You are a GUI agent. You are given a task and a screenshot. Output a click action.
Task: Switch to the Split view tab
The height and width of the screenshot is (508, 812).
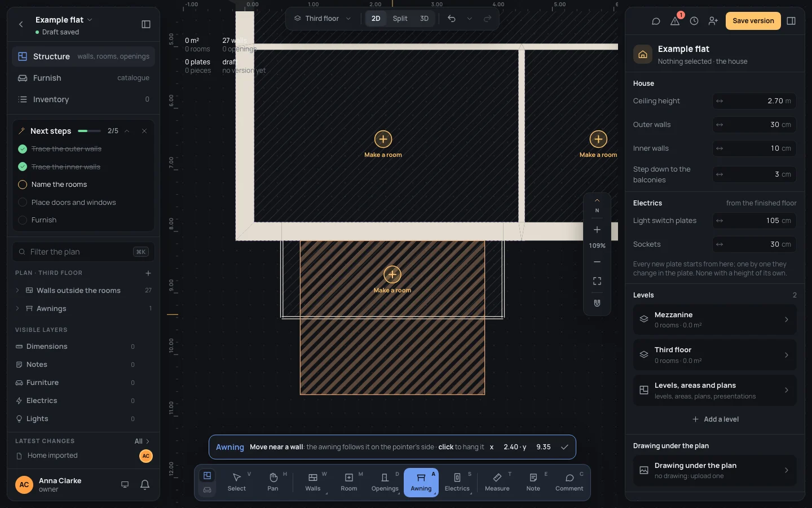pos(400,19)
